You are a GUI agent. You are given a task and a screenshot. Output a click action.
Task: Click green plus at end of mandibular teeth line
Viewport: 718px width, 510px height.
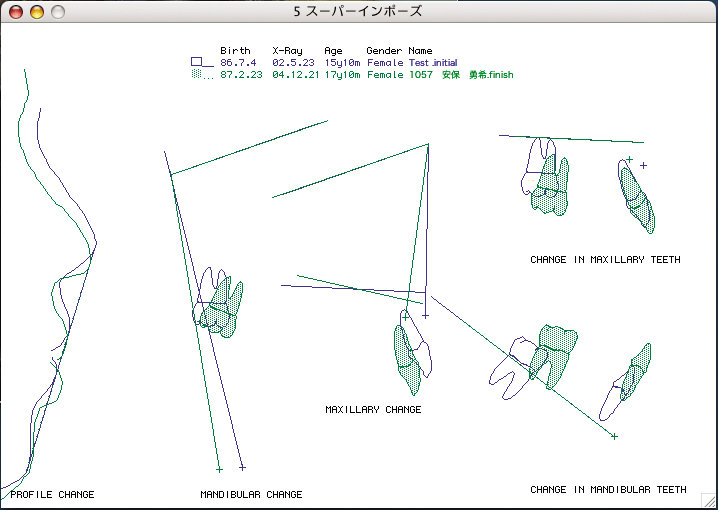614,436
